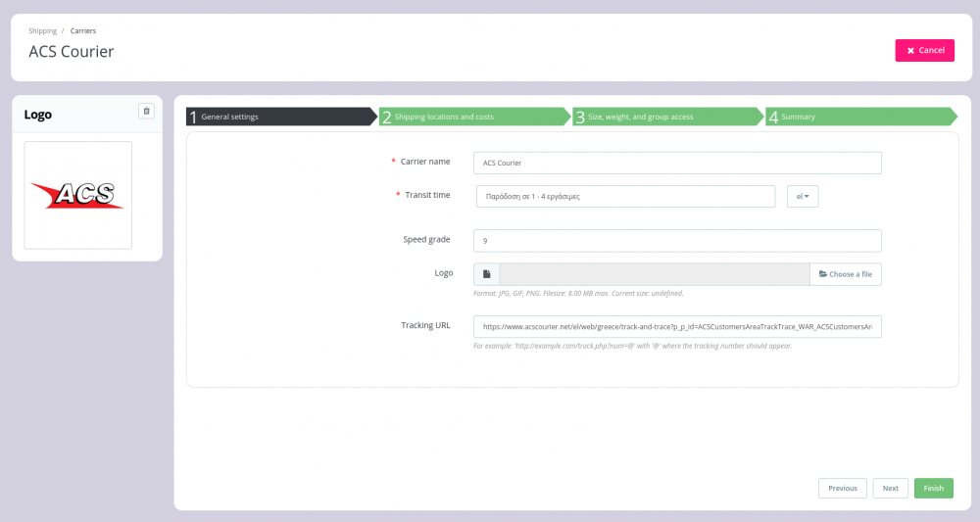The width and height of the screenshot is (980, 522).
Task: Choose a file for the logo
Action: pyautogui.click(x=846, y=274)
